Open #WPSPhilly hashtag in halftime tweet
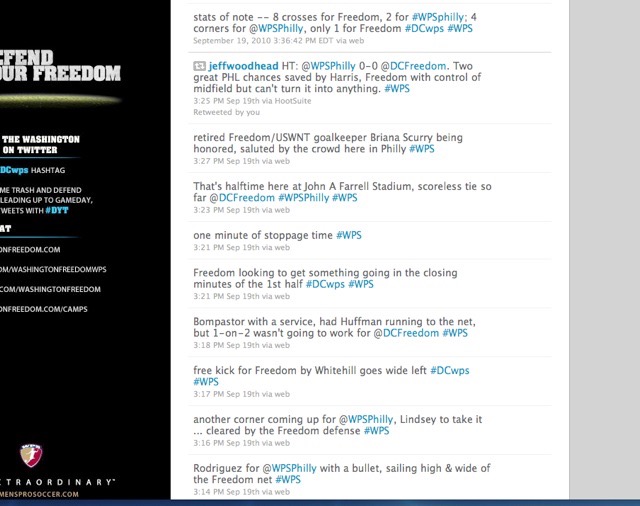Screen dimensions: 640x506 (x=303, y=198)
